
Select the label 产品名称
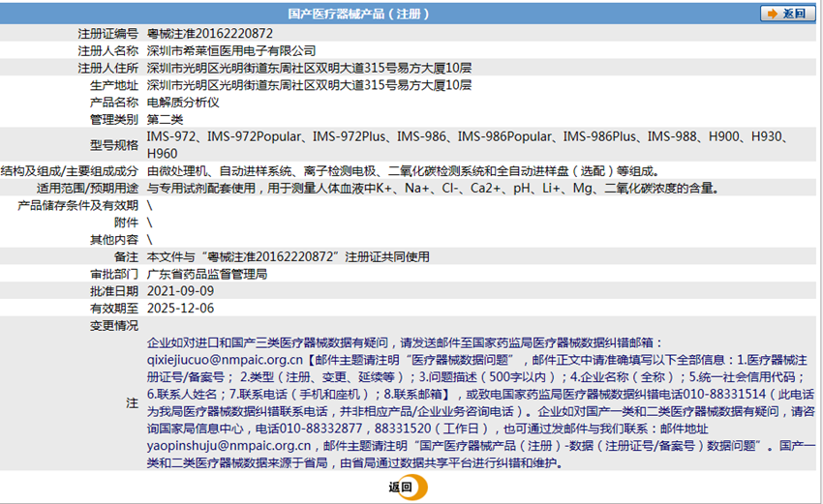(x=114, y=103)
